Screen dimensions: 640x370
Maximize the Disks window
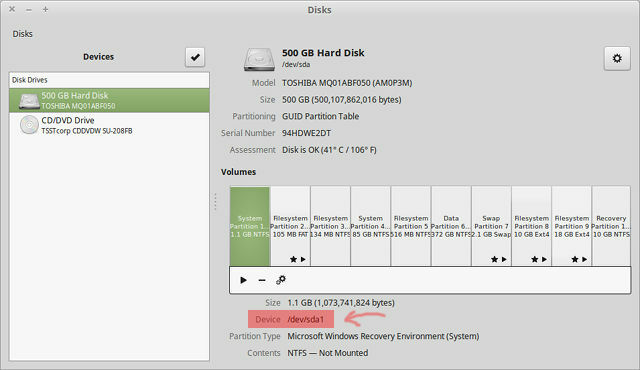point(45,9)
